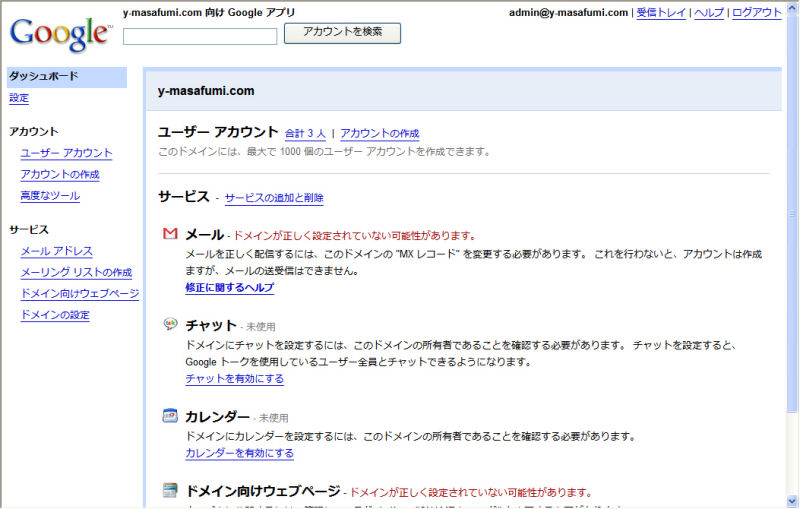Click the アカウントを検索 button
Viewport: 800px width, 509px height.
342,33
